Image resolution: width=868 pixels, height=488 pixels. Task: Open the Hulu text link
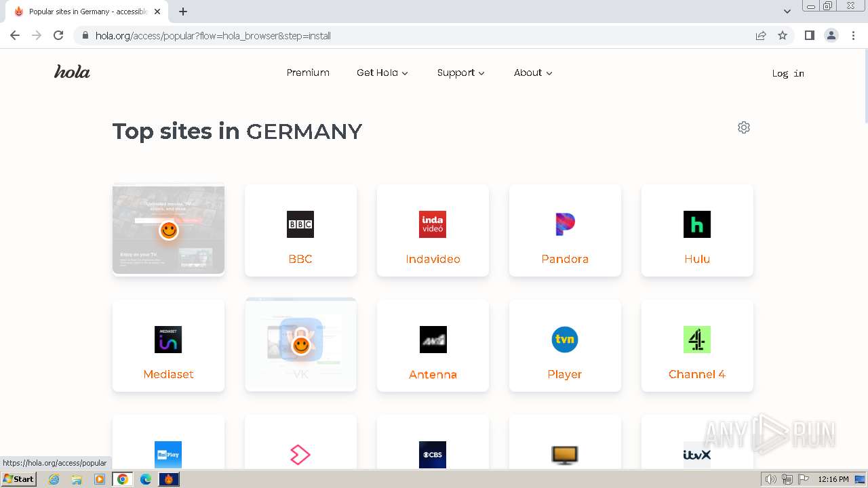[697, 259]
